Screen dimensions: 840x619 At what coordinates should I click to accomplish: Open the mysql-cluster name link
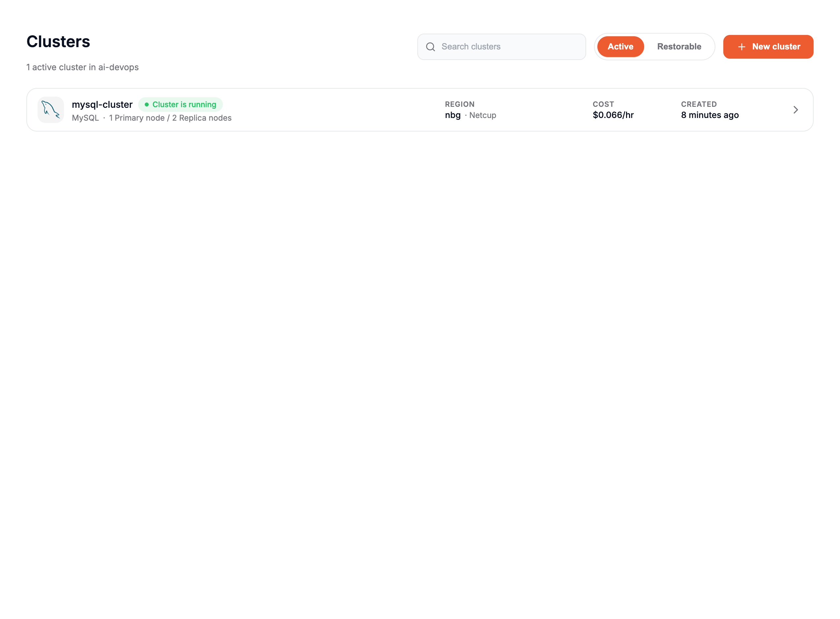102,104
